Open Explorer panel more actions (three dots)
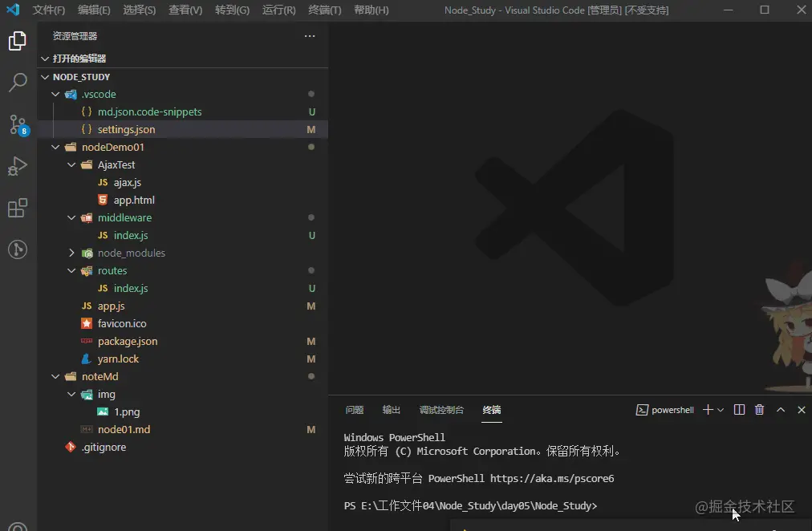The image size is (812, 531). coord(310,36)
